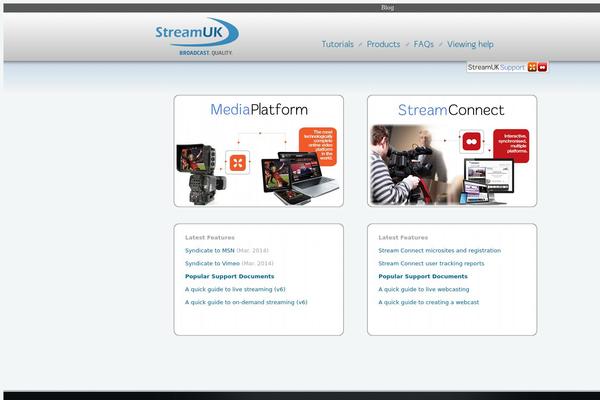Open the Viewing help menu item
The width and height of the screenshot is (600, 400).
(x=470, y=44)
